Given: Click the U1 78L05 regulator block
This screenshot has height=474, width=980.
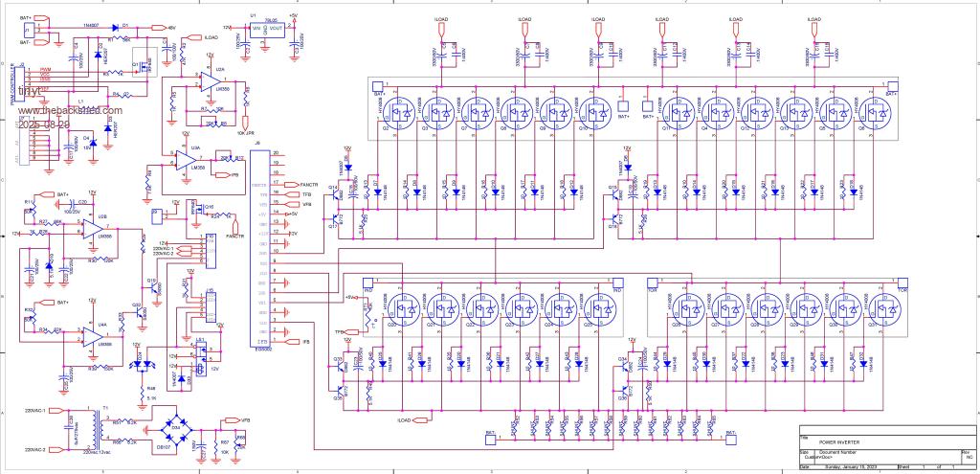Looking at the screenshot, I should click(x=261, y=30).
